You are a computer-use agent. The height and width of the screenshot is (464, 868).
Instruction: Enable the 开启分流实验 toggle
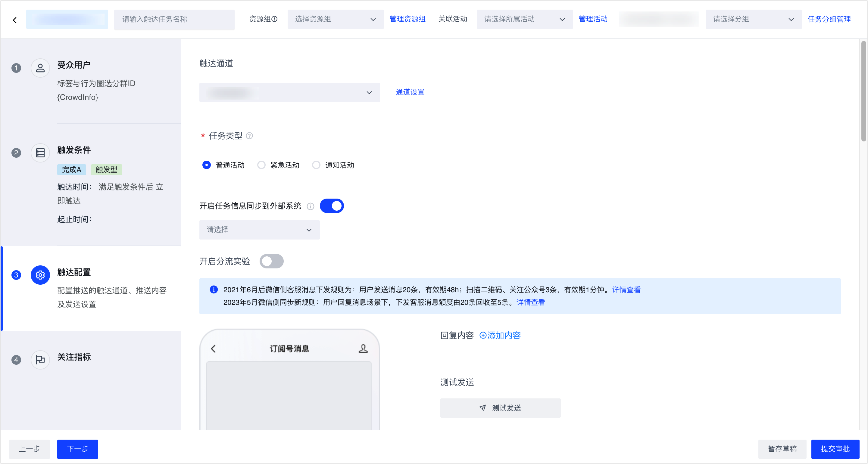272,261
